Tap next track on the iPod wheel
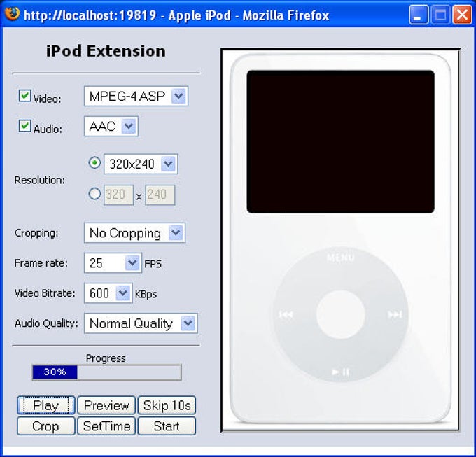The image size is (476, 457). pyautogui.click(x=395, y=314)
